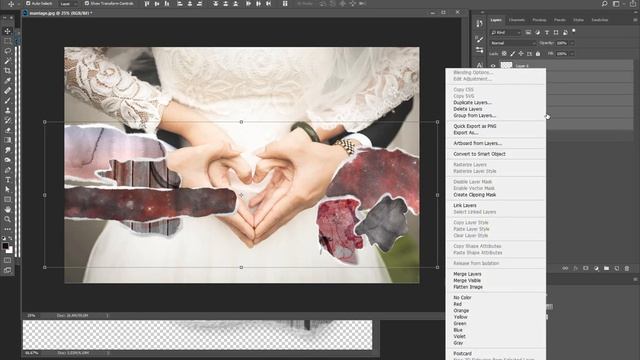Click Delete layer trash icon
This screenshot has height=360, width=640.
click(627, 268)
